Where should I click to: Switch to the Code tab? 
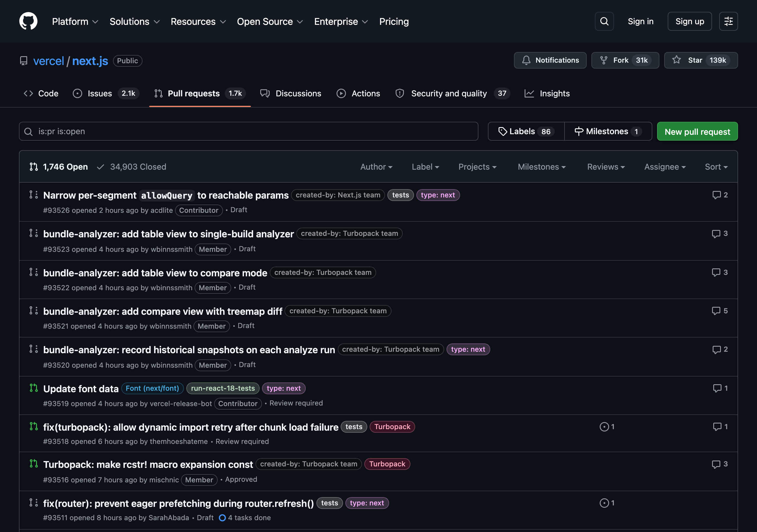pyautogui.click(x=41, y=94)
